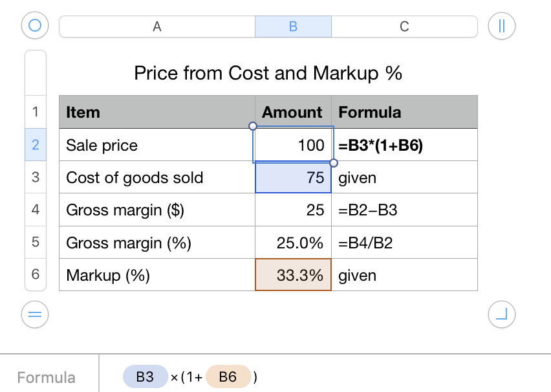Image resolution: width=551 pixels, height=392 pixels.
Task: Click the add row handle
Action: 36,315
